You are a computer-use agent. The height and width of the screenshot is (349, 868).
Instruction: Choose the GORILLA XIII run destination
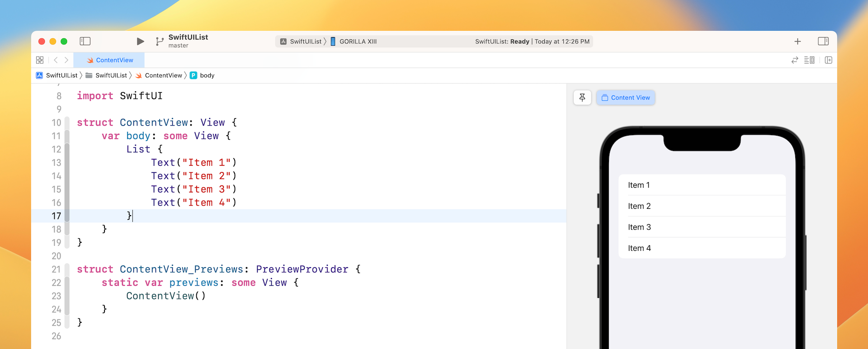[357, 41]
